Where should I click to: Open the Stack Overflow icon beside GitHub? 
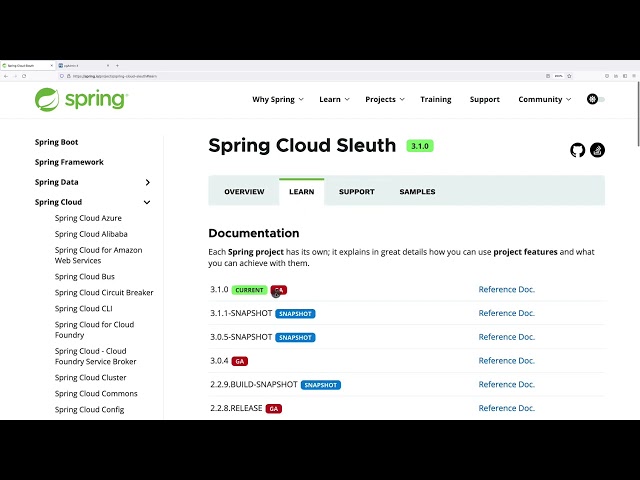[597, 150]
